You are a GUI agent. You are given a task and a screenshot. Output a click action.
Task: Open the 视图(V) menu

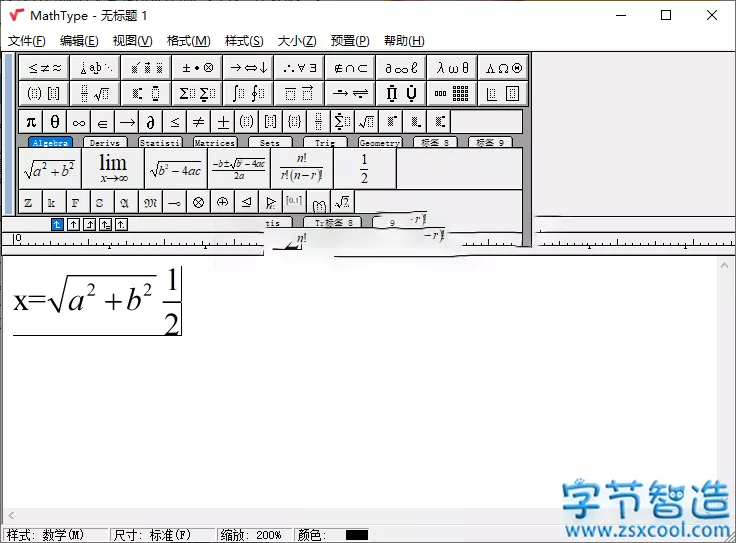point(132,41)
